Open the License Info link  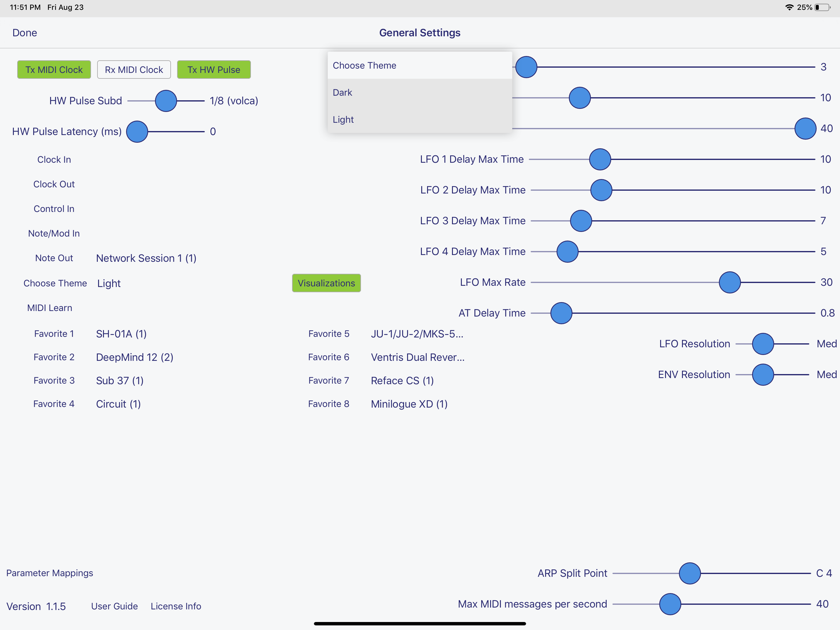click(176, 606)
